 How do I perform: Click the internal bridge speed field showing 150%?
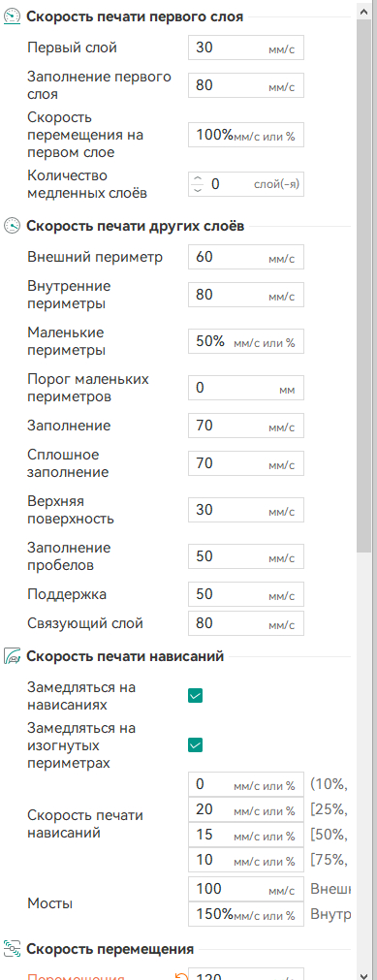(246, 914)
